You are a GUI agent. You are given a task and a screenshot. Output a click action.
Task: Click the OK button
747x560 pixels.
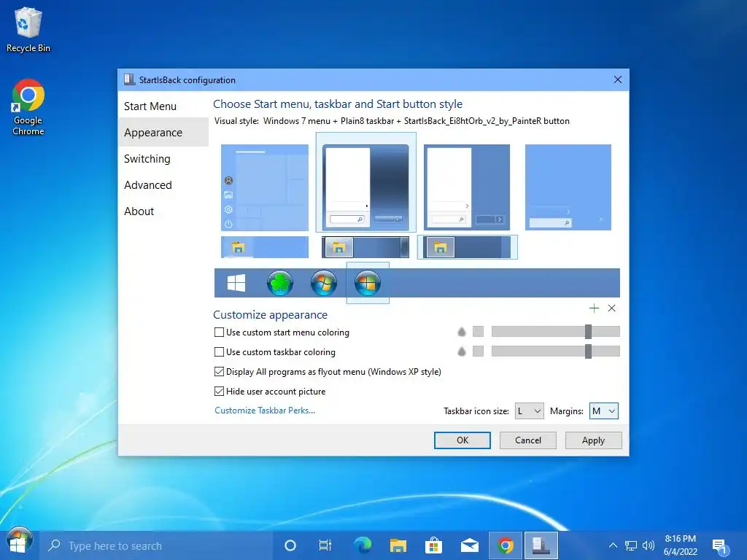(x=462, y=440)
